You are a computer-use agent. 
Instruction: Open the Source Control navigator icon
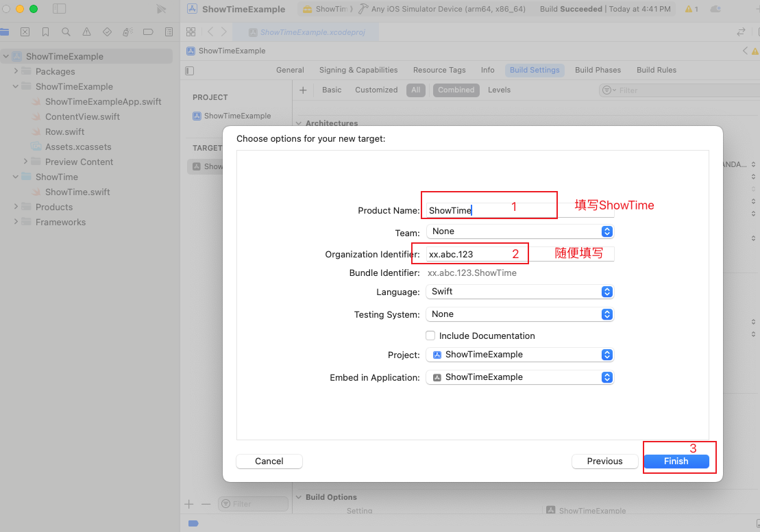click(x=25, y=32)
